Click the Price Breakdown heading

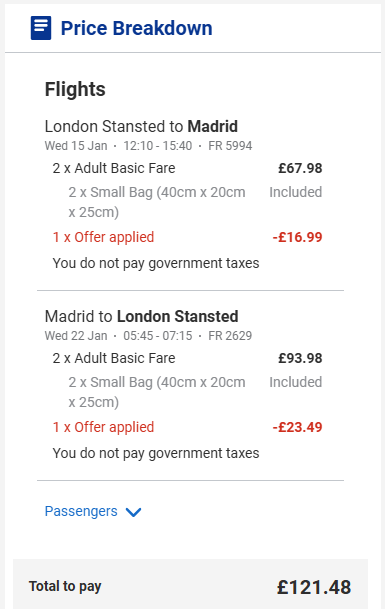[136, 28]
